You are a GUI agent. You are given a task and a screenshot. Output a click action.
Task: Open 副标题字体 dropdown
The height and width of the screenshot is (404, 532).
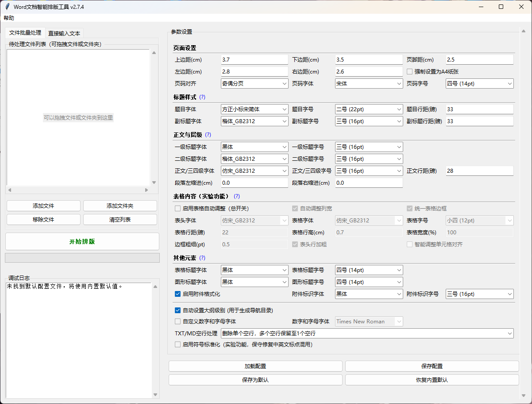click(254, 121)
